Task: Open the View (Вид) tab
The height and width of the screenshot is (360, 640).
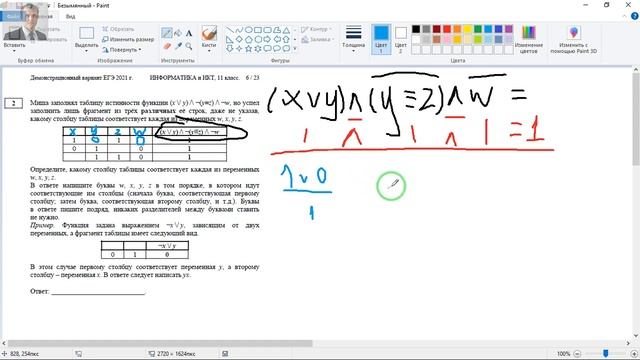Action: [70, 16]
